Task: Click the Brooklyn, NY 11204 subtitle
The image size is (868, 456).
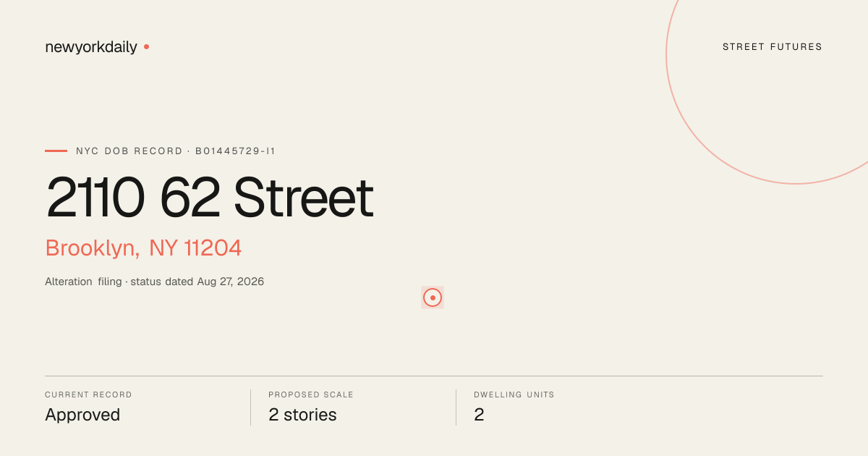Action: pyautogui.click(x=143, y=248)
